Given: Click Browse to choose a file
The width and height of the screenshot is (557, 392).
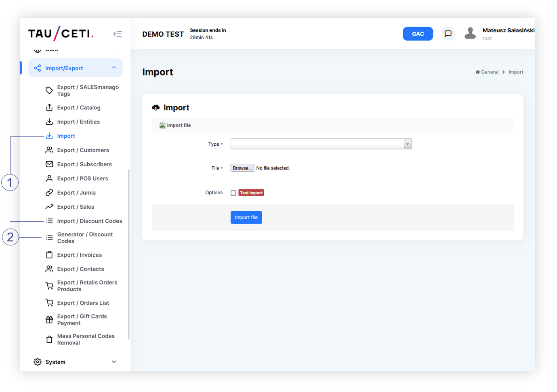Looking at the screenshot, I should click(x=242, y=168).
